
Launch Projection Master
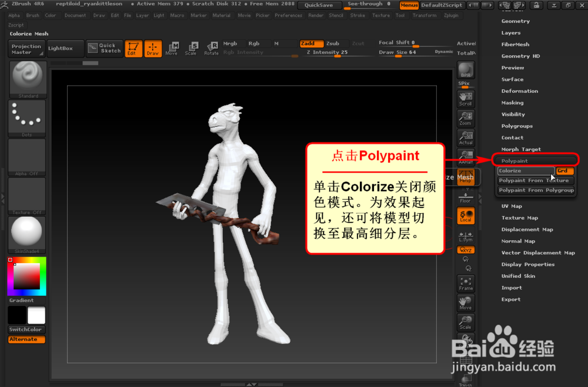[x=26, y=49]
